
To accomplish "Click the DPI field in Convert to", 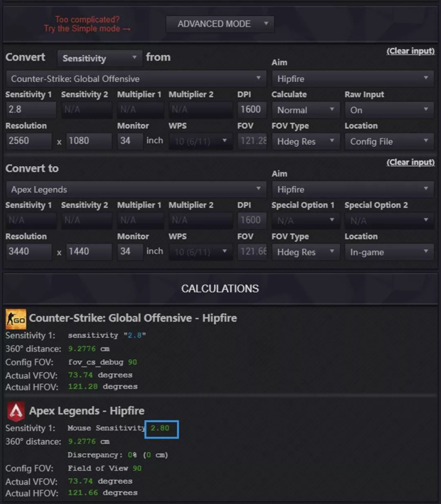I will 252,220.
